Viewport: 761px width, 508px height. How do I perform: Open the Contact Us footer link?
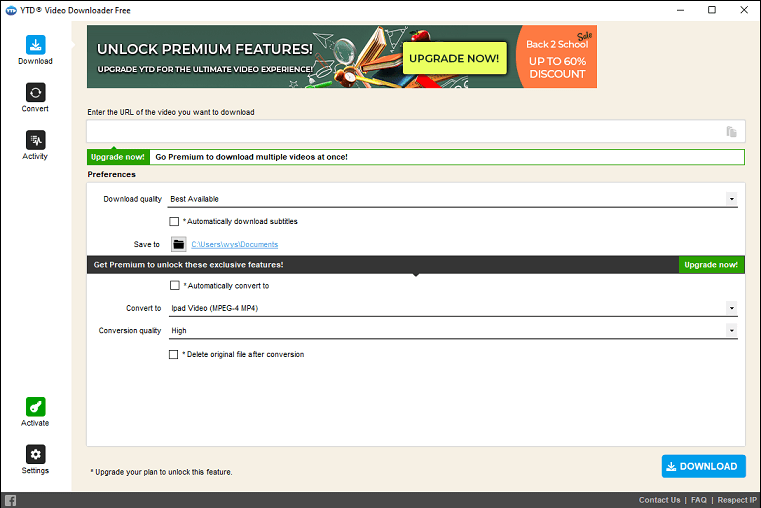(x=659, y=500)
